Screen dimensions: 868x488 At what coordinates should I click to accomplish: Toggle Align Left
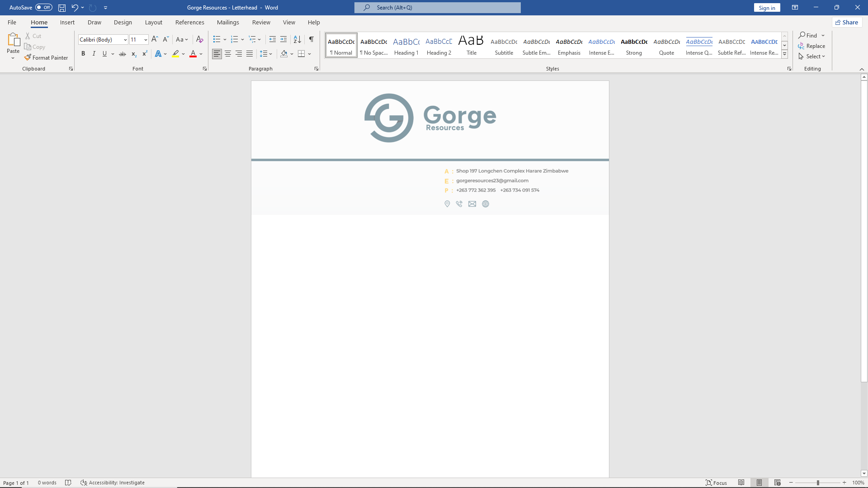click(x=217, y=54)
